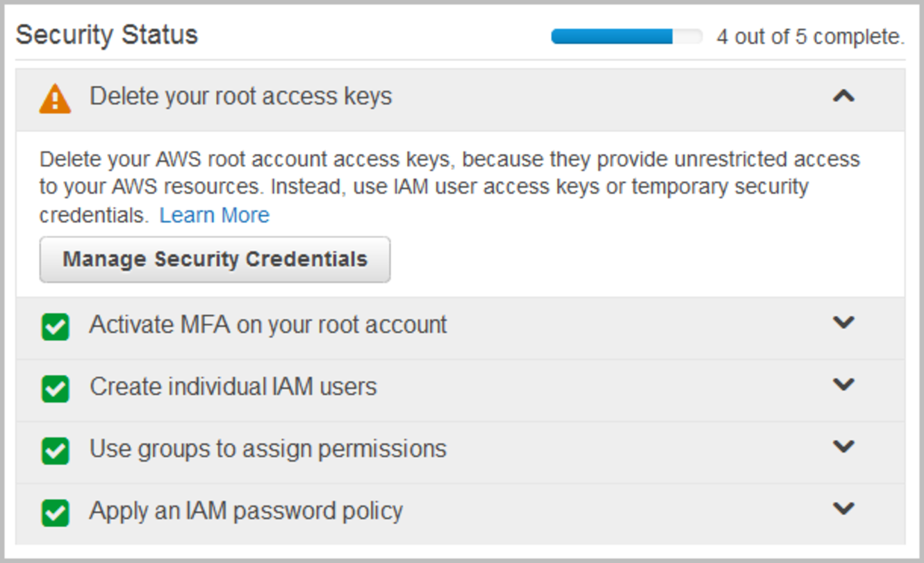Select the Delete your root access keys heading

[x=240, y=96]
